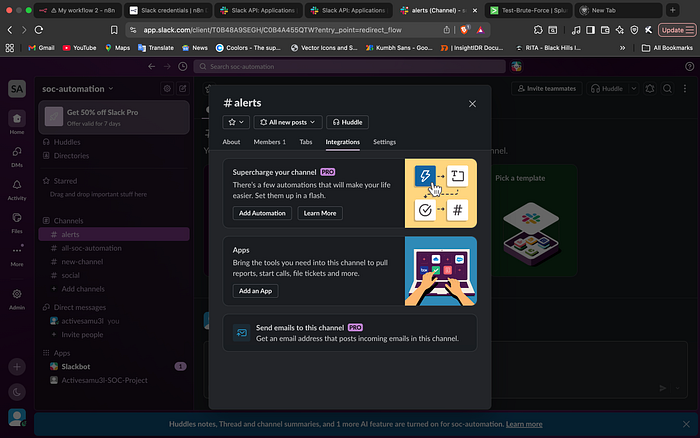The width and height of the screenshot is (700, 438).
Task: Switch to the About tab
Action: tap(231, 142)
